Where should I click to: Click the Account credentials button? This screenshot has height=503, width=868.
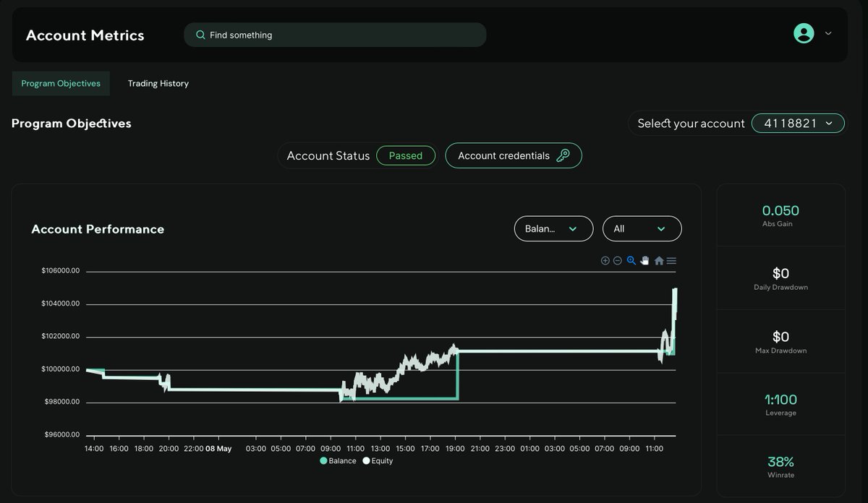coord(514,155)
